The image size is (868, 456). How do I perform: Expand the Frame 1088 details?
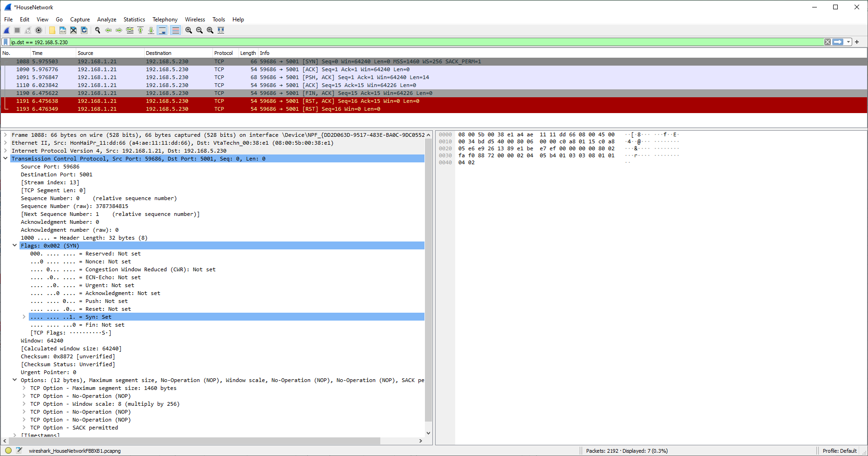[x=6, y=135]
